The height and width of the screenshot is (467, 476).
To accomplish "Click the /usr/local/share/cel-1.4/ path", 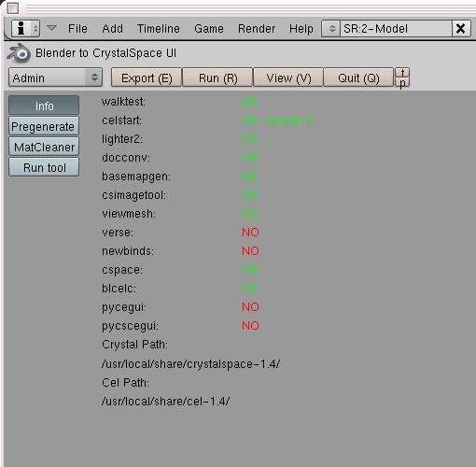I will pyautogui.click(x=165, y=401).
